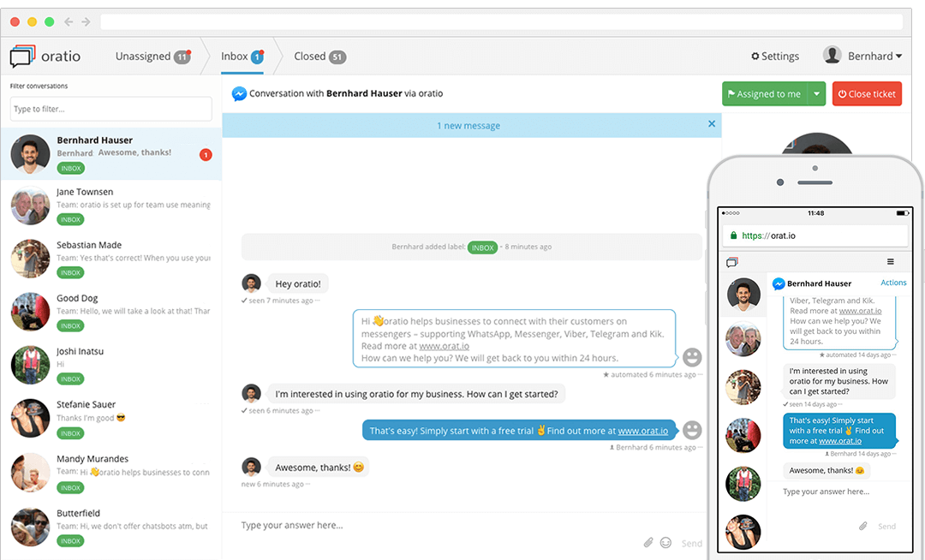Click the browser back arrow
This screenshot has height=560, width=925.
(x=67, y=21)
